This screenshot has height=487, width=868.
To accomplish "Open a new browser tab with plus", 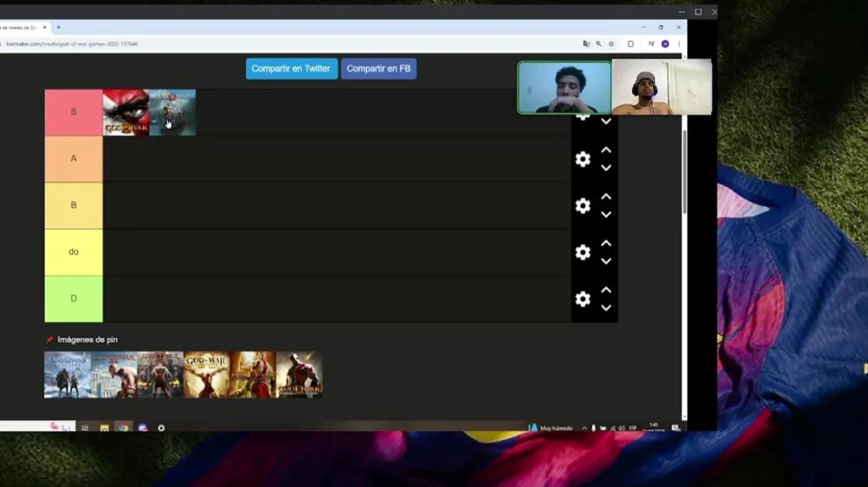I will pyautogui.click(x=58, y=27).
